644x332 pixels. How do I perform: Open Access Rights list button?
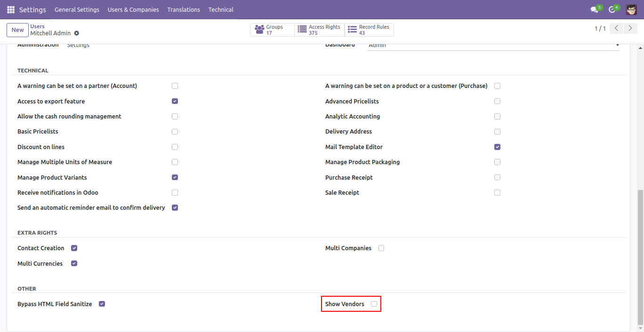click(x=320, y=30)
